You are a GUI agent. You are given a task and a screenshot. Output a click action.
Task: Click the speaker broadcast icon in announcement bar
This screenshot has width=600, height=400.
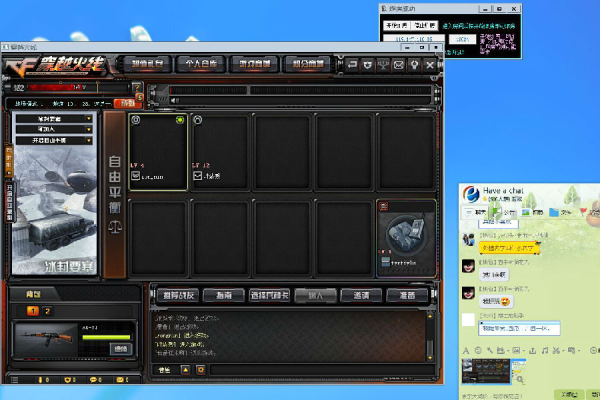(174, 100)
